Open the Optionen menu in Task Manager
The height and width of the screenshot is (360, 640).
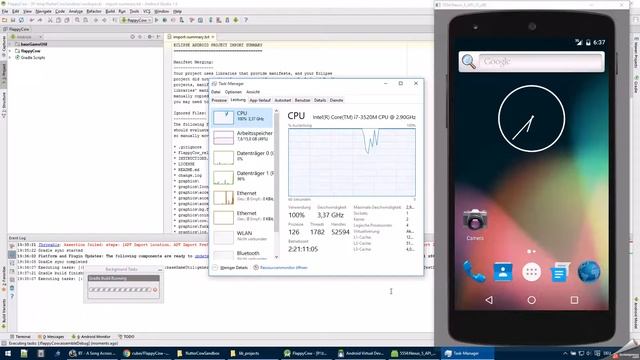[233, 92]
